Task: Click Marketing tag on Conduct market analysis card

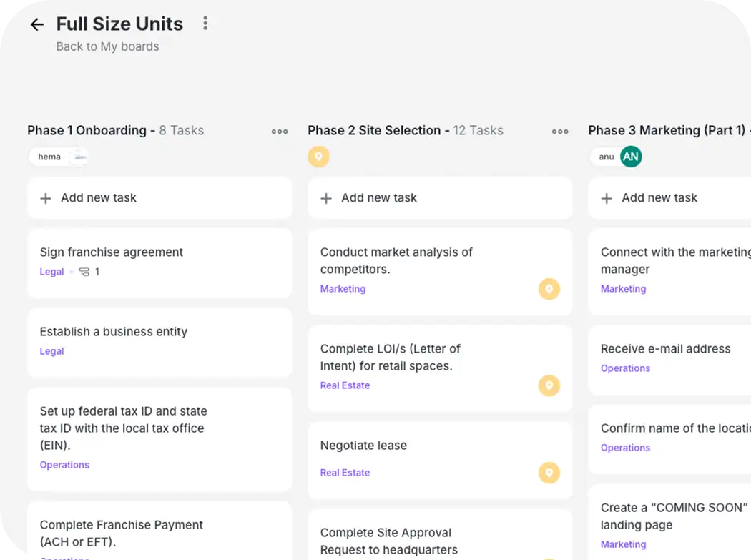Action: pyautogui.click(x=343, y=289)
